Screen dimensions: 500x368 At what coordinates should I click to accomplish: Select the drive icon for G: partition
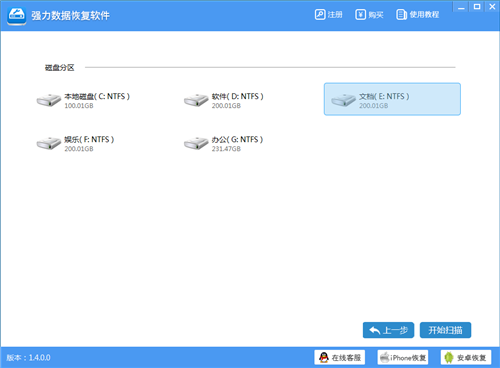click(x=196, y=143)
